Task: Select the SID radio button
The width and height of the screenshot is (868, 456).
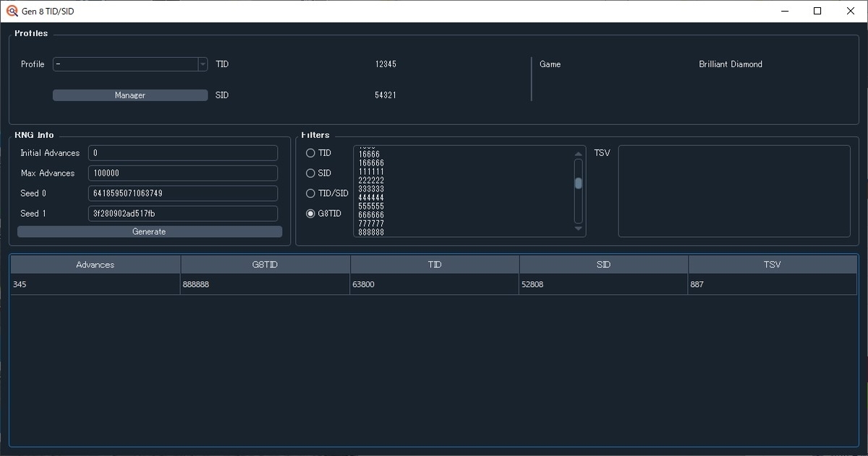Action: pos(310,173)
